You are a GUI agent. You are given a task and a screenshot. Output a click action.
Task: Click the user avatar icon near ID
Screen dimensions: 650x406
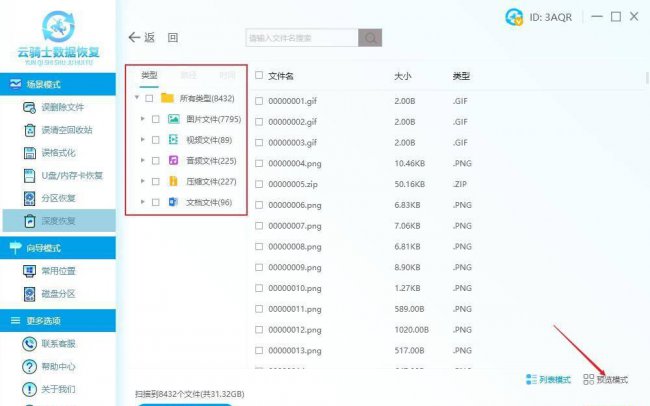514,17
